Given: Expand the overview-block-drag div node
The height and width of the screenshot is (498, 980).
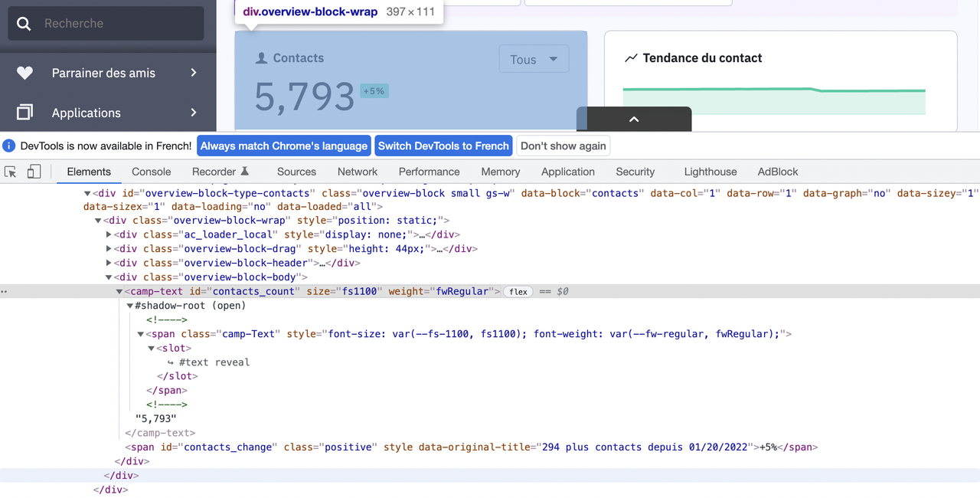Looking at the screenshot, I should (109, 248).
